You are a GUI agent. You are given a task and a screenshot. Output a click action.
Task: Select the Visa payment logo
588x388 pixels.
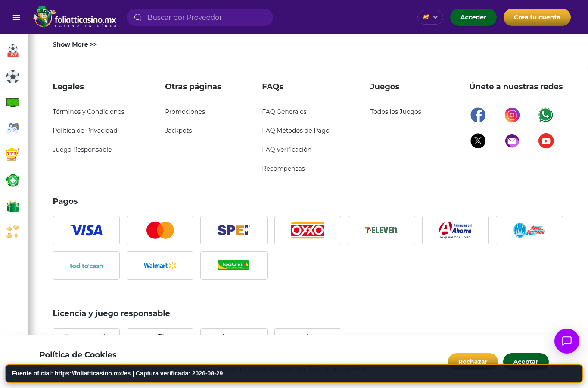86,230
